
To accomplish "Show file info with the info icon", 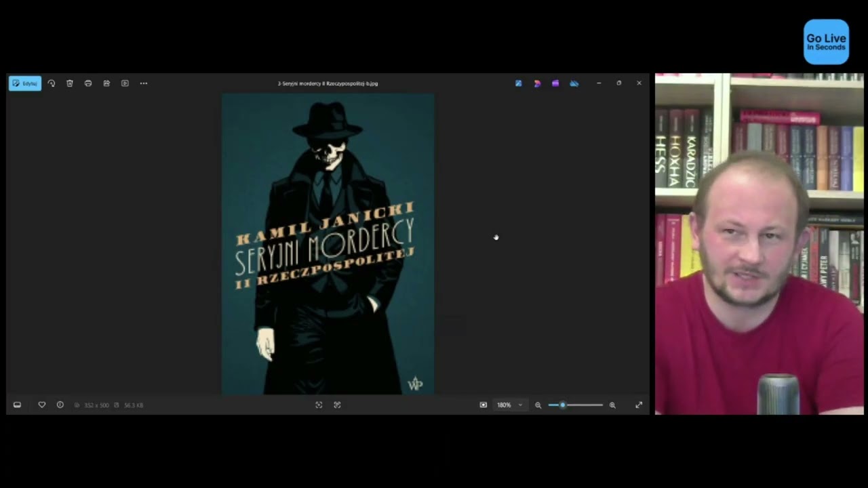I will [60, 405].
